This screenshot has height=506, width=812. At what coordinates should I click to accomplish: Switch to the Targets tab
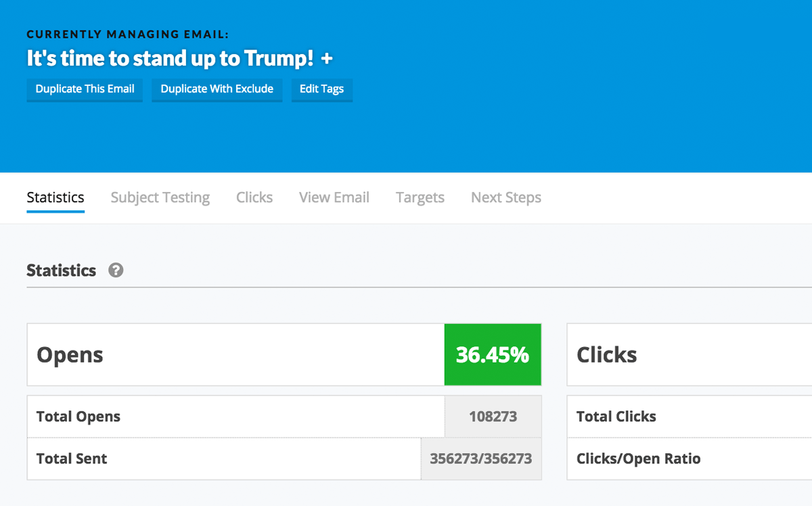[420, 198]
